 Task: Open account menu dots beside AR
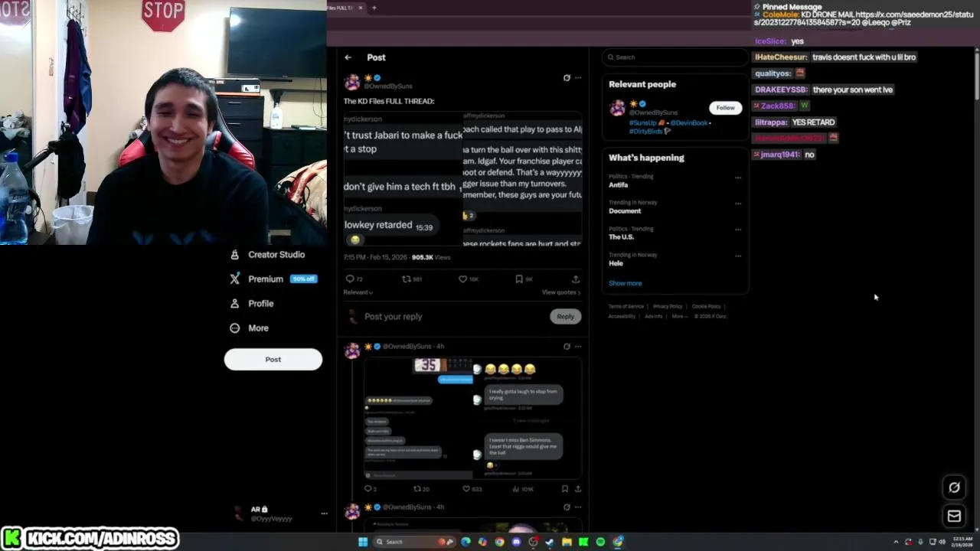point(324,514)
